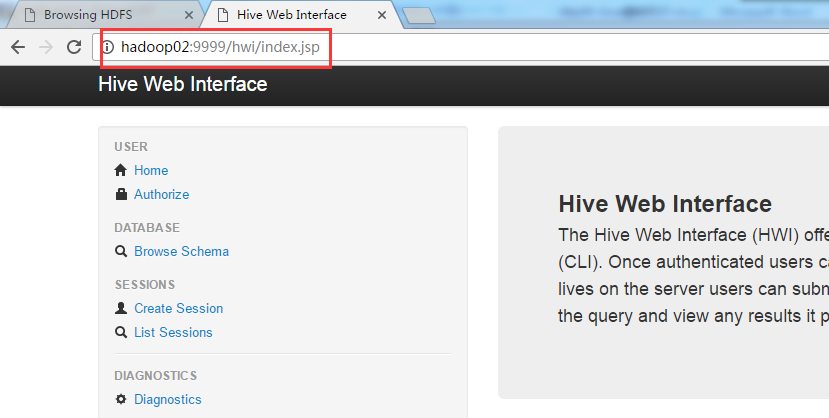Click the site info icon in the address bar

(108, 47)
